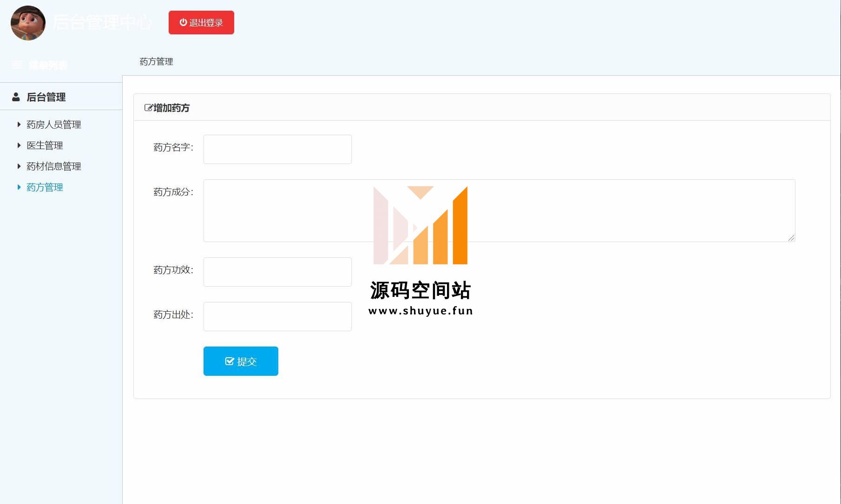Image resolution: width=841 pixels, height=504 pixels.
Task: Click the 药方成分 textarea resize handle
Action: coord(791,238)
